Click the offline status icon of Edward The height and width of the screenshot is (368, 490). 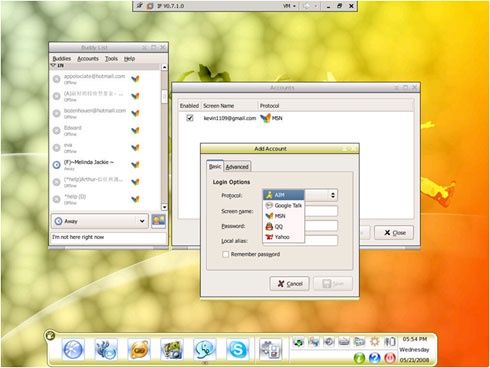(x=57, y=130)
